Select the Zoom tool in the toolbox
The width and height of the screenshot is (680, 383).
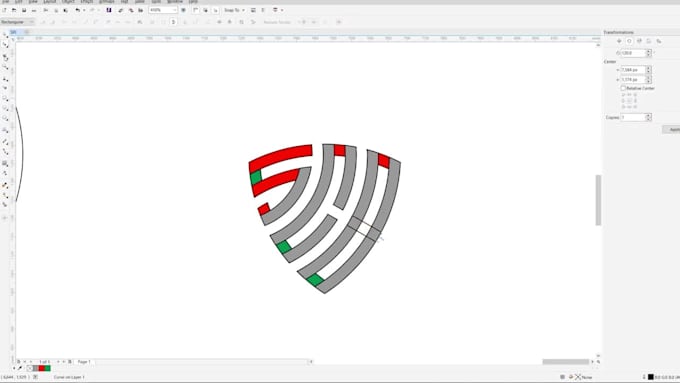point(5,67)
